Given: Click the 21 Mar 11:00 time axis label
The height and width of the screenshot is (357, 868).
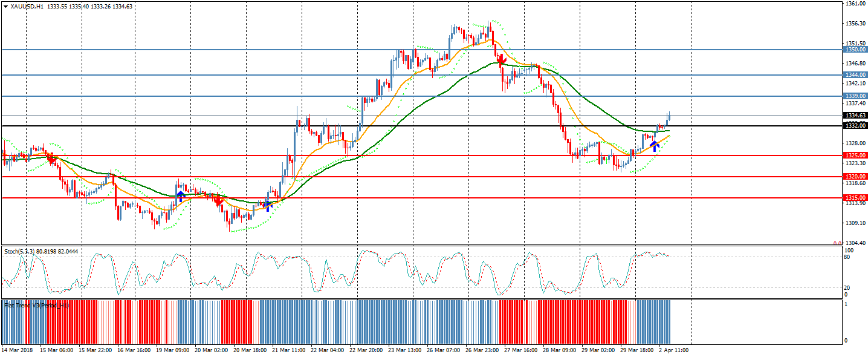Looking at the screenshot, I should point(287,350).
